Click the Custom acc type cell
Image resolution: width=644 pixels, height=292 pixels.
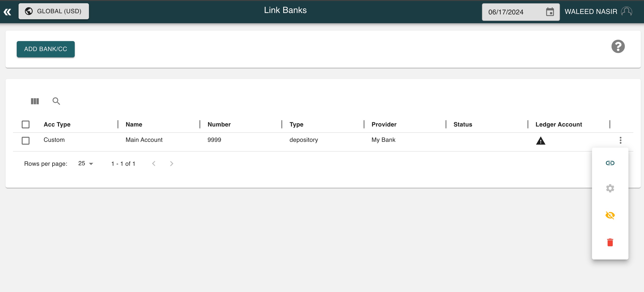54,140
